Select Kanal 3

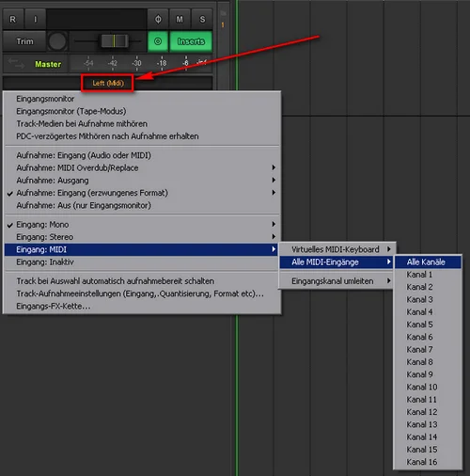[428, 299]
